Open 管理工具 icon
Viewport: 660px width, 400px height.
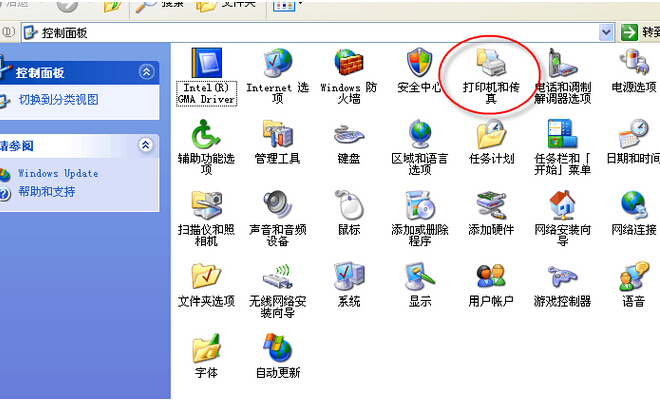(277, 135)
